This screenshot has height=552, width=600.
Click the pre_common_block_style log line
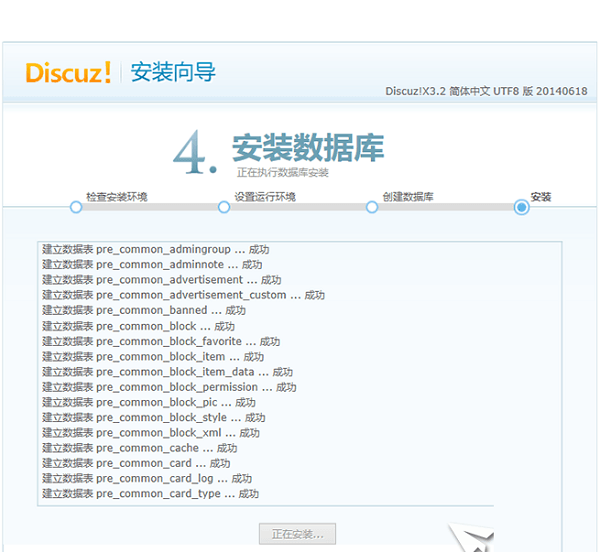point(154,418)
